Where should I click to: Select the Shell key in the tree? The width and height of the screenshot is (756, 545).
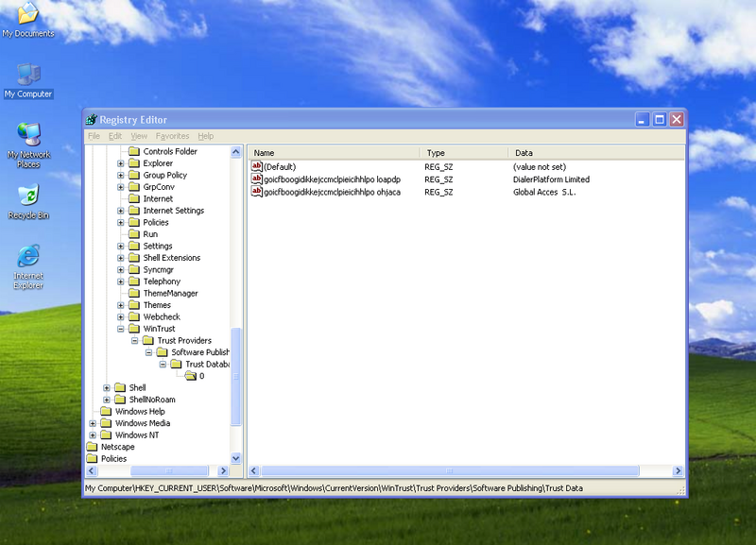[137, 387]
